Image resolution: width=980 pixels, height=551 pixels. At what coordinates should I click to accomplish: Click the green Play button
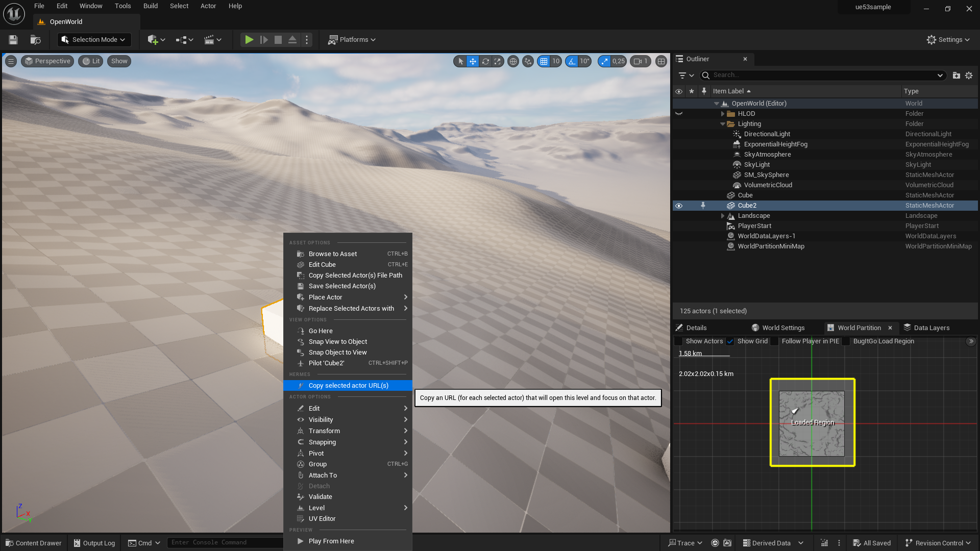[x=249, y=40]
